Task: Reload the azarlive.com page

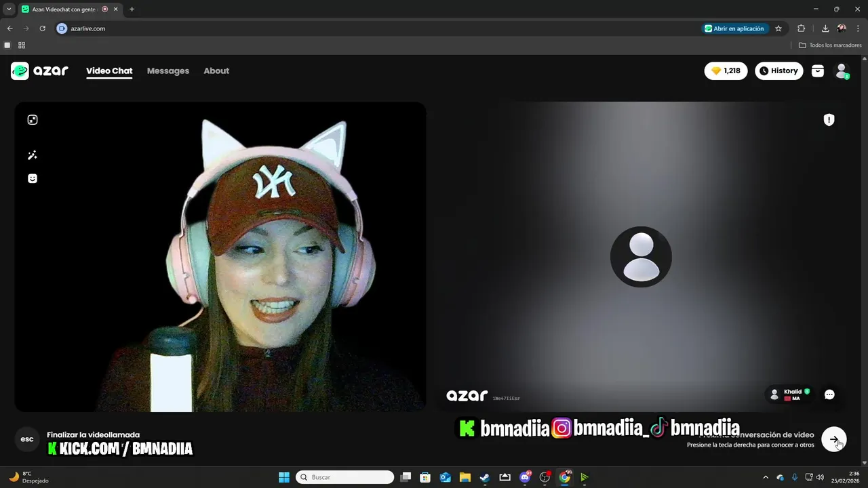Action: 43,28
